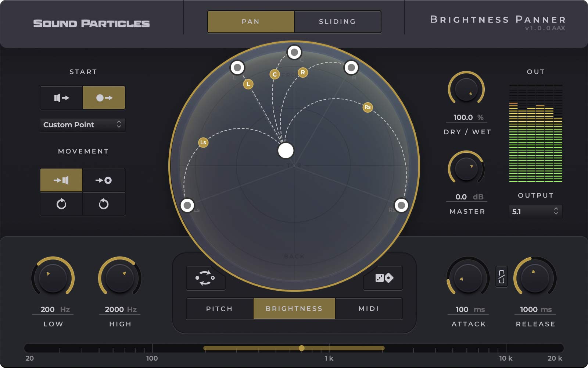Click the swap points icon below the panner circle

point(205,279)
